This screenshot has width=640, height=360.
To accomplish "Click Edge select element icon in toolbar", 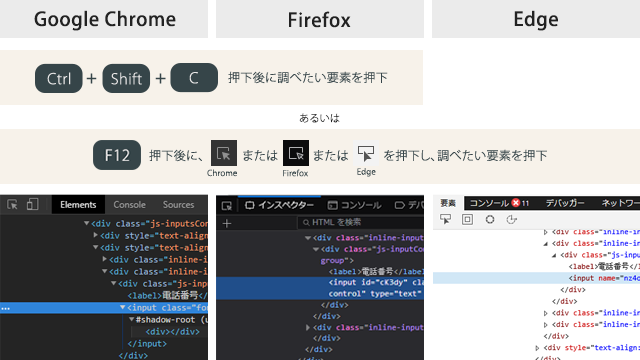I will coord(446,220).
